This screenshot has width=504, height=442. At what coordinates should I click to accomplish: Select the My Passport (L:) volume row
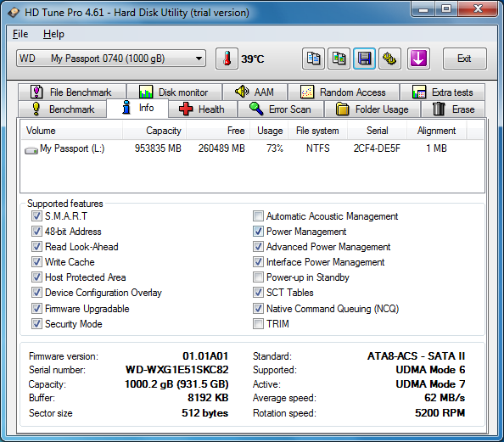252,148
